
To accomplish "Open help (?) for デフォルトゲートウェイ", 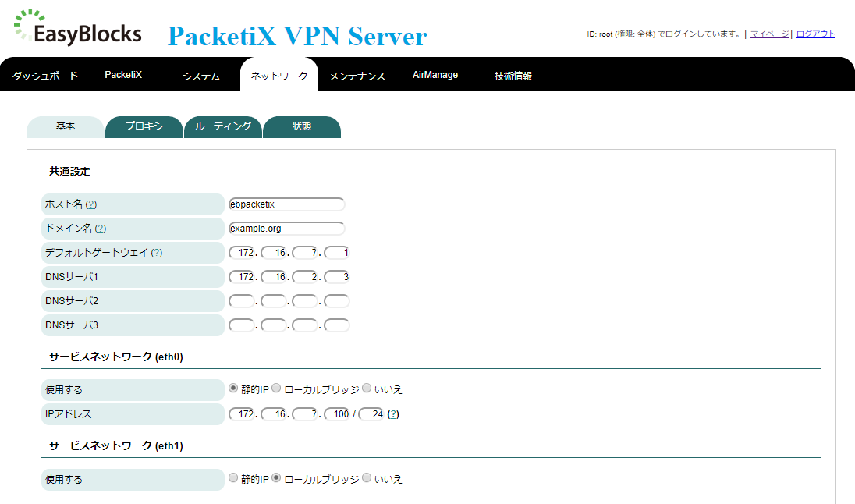I will click(157, 253).
